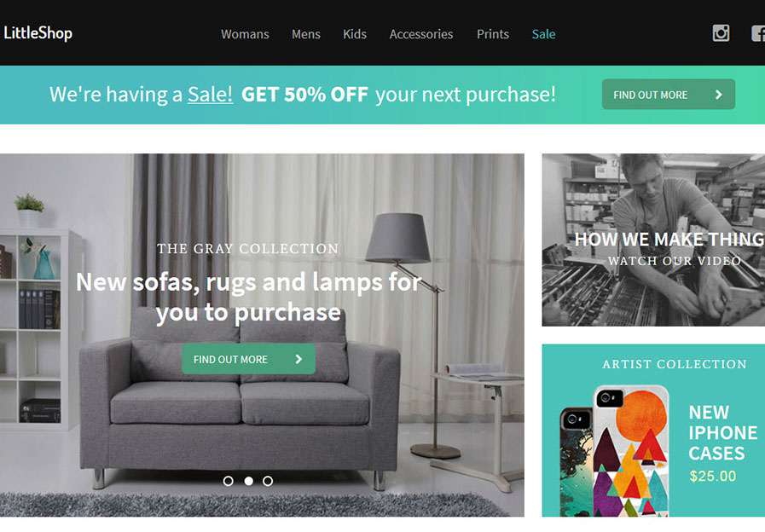Select the third carousel slide dot
This screenshot has width=765, height=532.
point(268,481)
